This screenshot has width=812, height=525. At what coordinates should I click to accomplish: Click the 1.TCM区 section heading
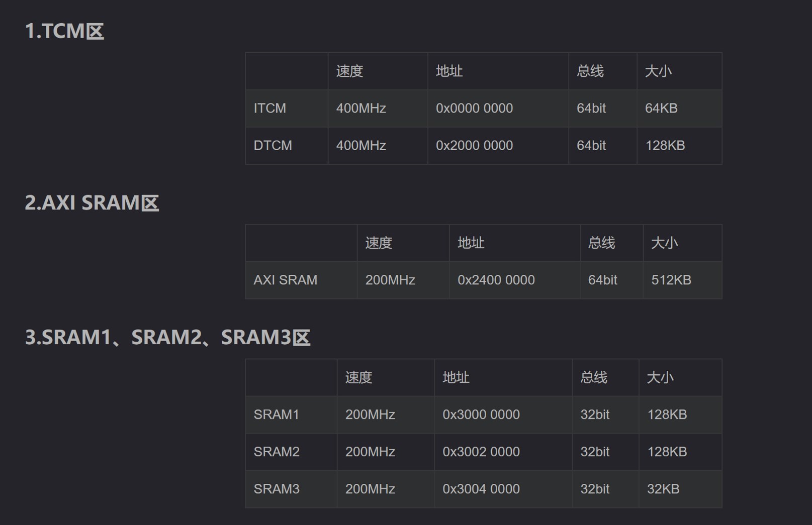pyautogui.click(x=64, y=31)
